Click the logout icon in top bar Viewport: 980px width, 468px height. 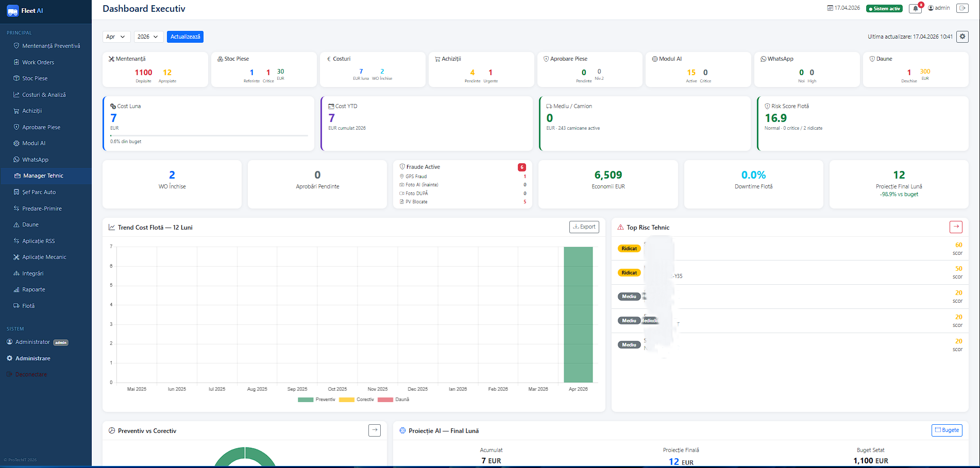click(x=962, y=8)
